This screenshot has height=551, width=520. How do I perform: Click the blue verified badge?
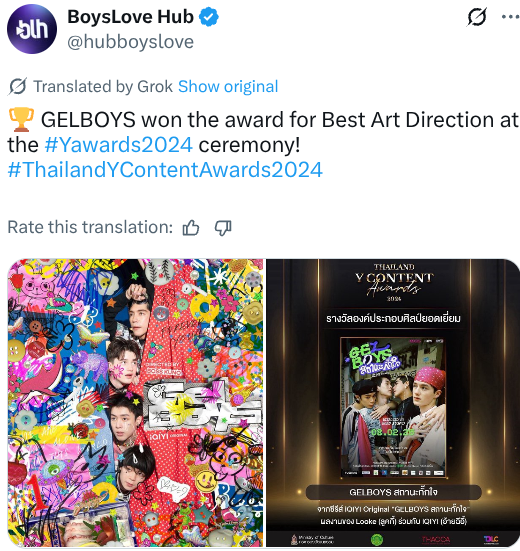(x=209, y=17)
